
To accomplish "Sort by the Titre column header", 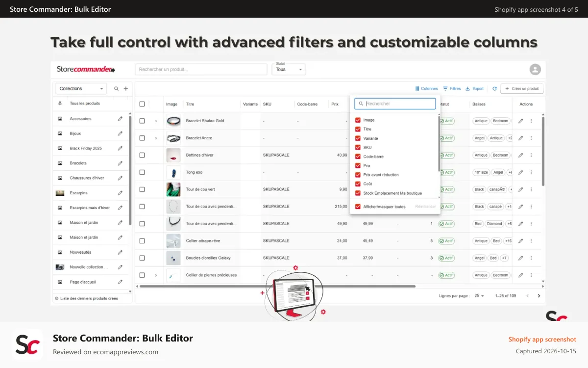I will pos(190,104).
